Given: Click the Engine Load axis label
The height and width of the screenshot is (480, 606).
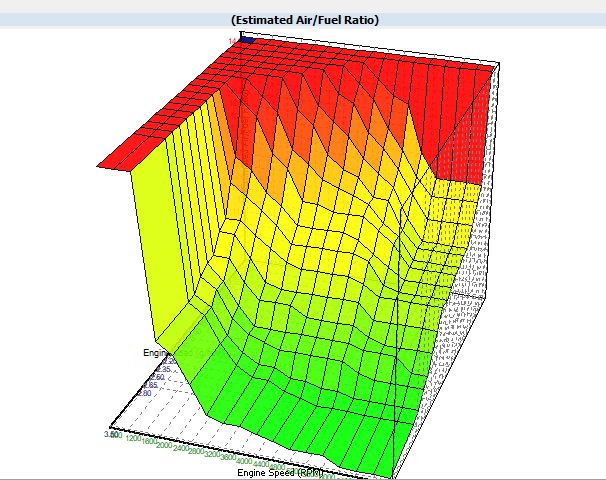Looking at the screenshot, I should tap(160, 353).
